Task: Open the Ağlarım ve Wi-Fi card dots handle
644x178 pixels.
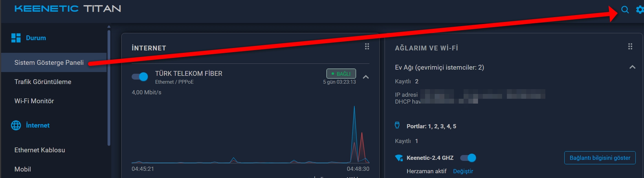Action: click(630, 47)
